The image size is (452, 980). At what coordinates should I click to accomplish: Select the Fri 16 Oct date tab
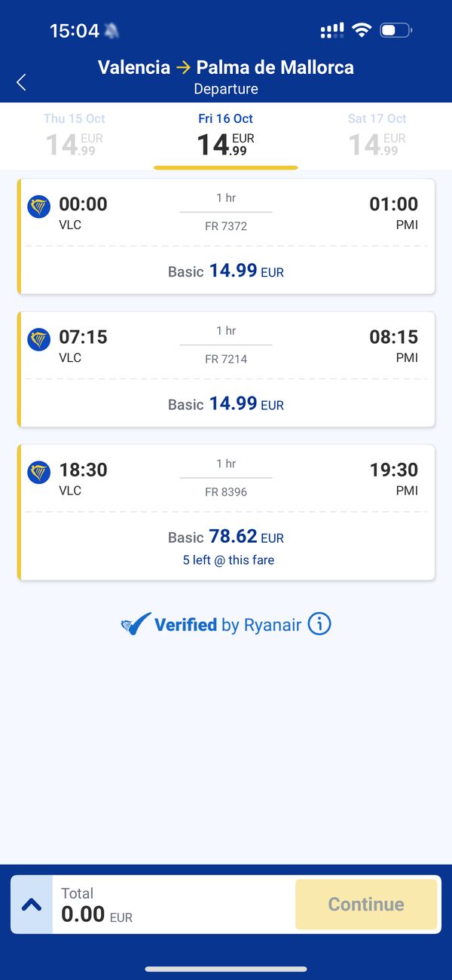(226, 135)
